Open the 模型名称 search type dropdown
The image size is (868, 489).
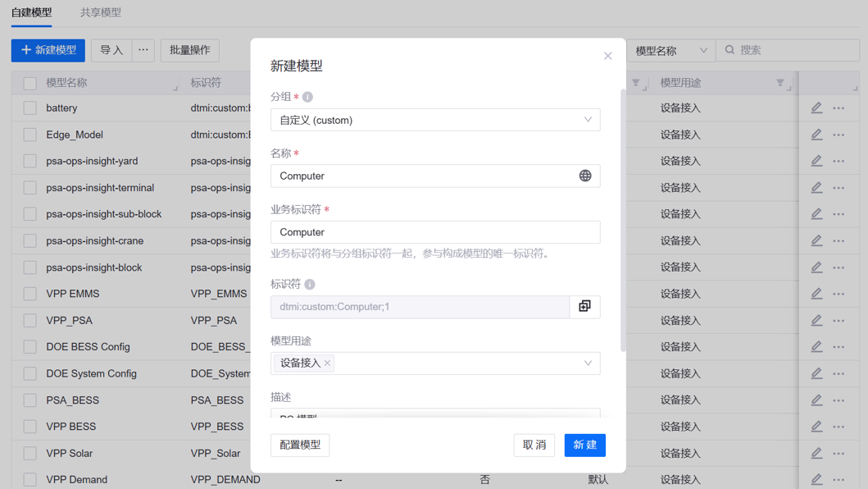(x=670, y=50)
